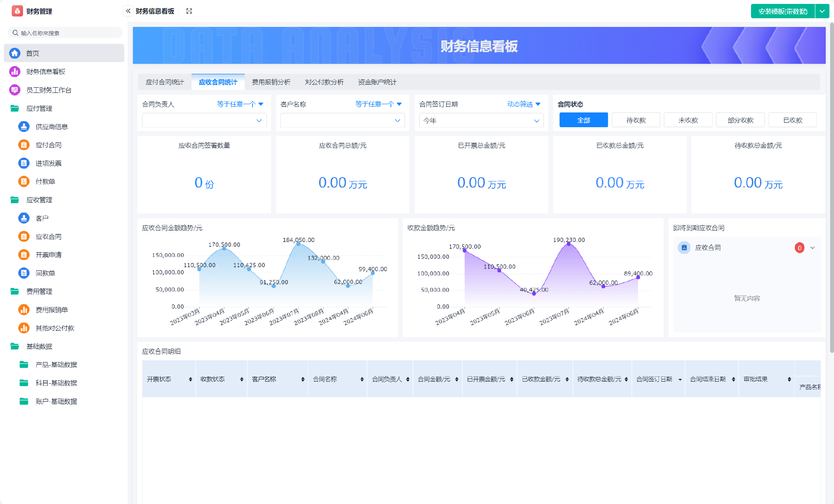Click the 进项发票 document icon
This screenshot has height=504, width=834.
pos(24,163)
